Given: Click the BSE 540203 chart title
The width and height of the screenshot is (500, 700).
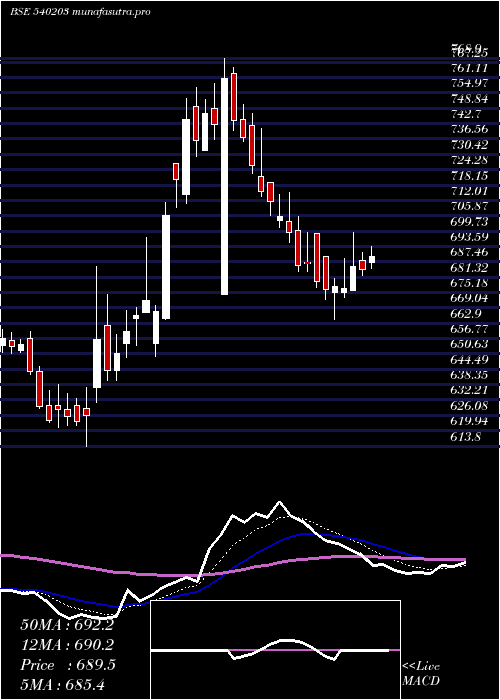Looking at the screenshot, I should pyautogui.click(x=80, y=12).
